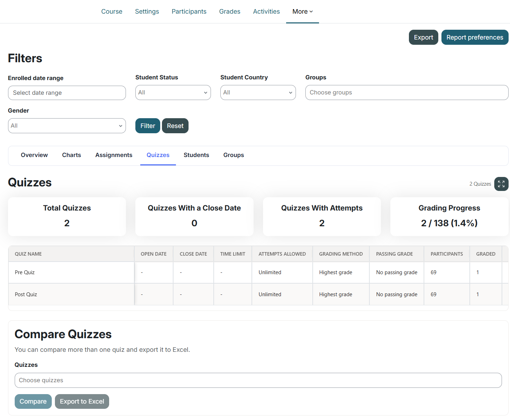Sort by the Close Date column header
Screen dimensions: 510x420
tap(193, 254)
